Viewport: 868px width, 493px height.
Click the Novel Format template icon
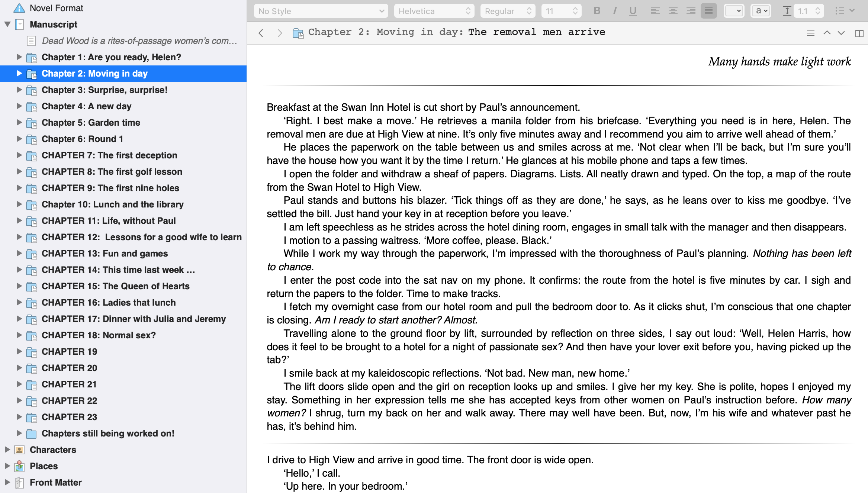(19, 8)
